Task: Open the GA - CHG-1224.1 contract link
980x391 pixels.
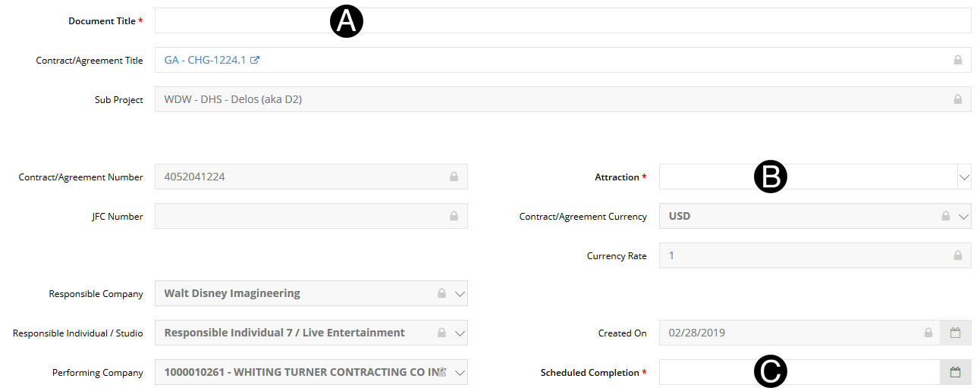Action: point(205,60)
